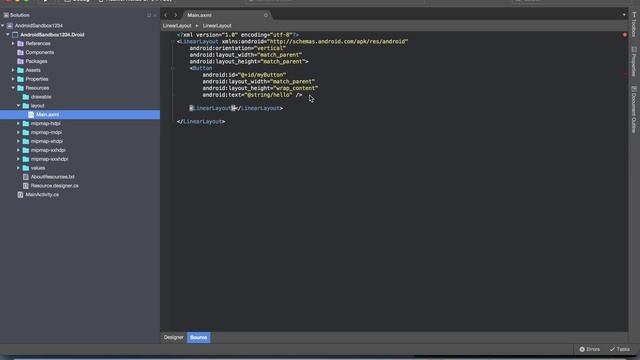Collapse the layout folder arrow
The width and height of the screenshot is (640, 360).
pos(18,106)
